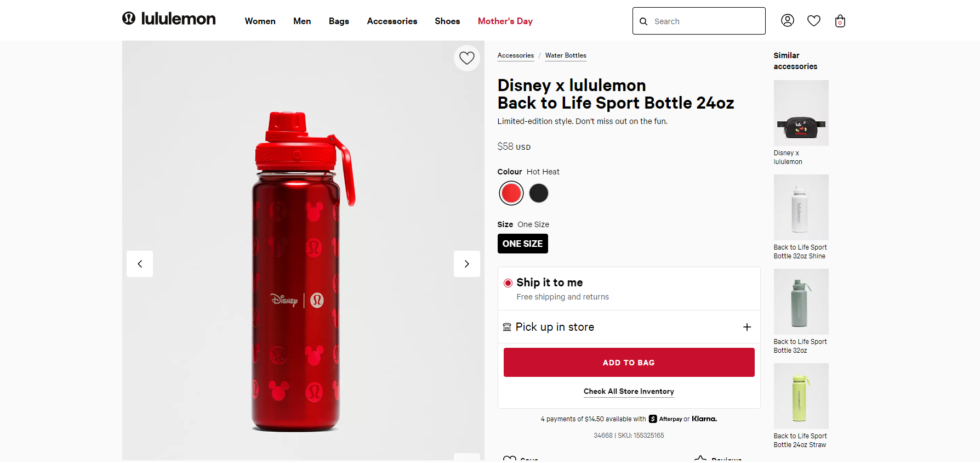Click the lululemon logo icon
The height and width of the screenshot is (463, 980).
[129, 19]
